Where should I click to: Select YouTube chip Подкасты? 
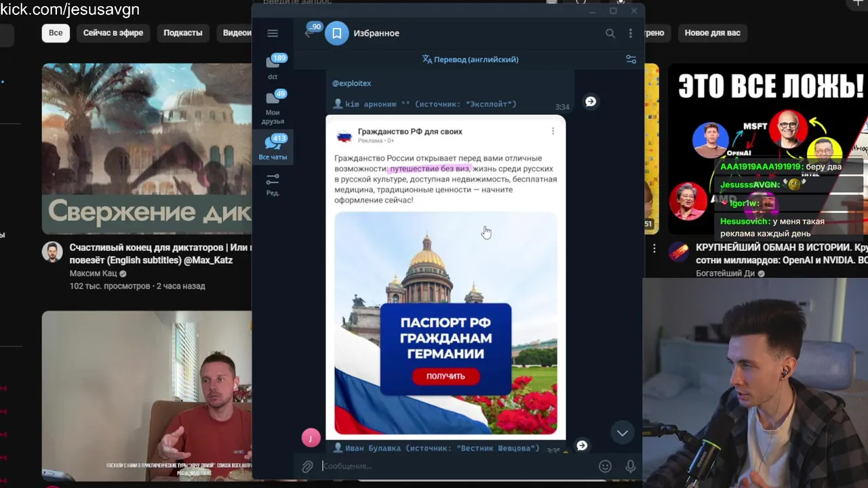point(183,33)
